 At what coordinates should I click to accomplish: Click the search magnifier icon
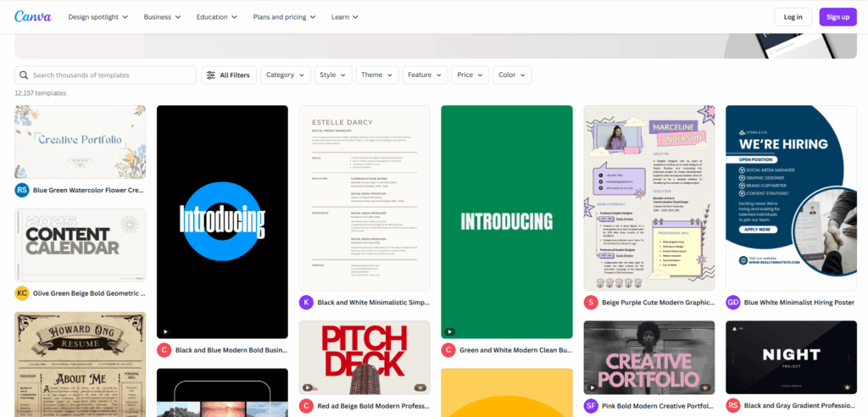coord(24,75)
